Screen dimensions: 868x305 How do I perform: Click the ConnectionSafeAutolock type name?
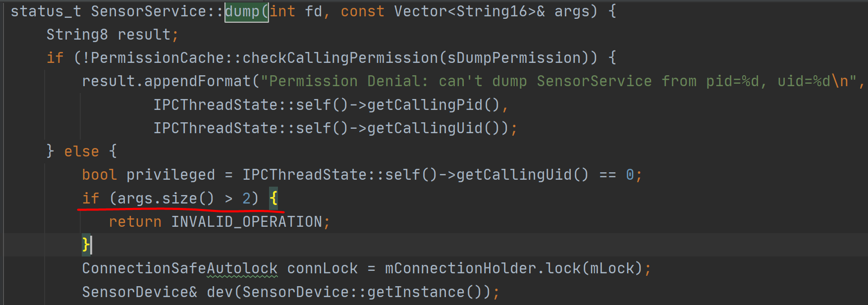tap(179, 268)
